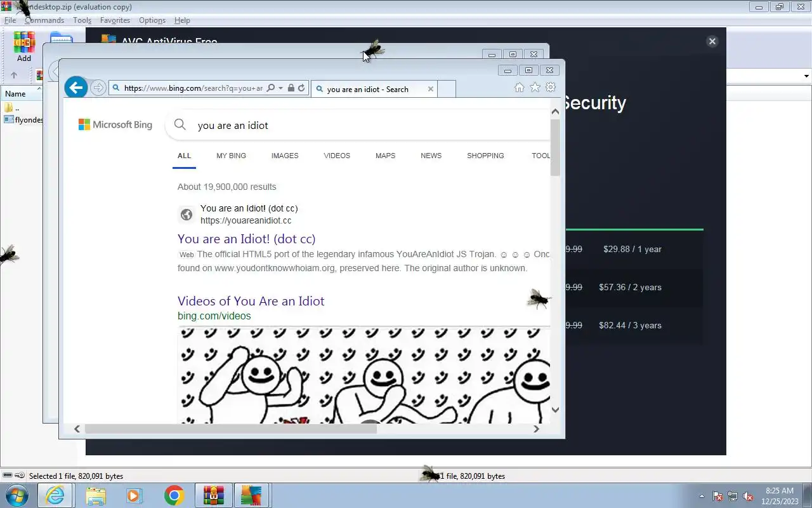Select the $29.88 / 1 year AVG plan
This screenshot has width=812, height=508.
pyautogui.click(x=632, y=249)
